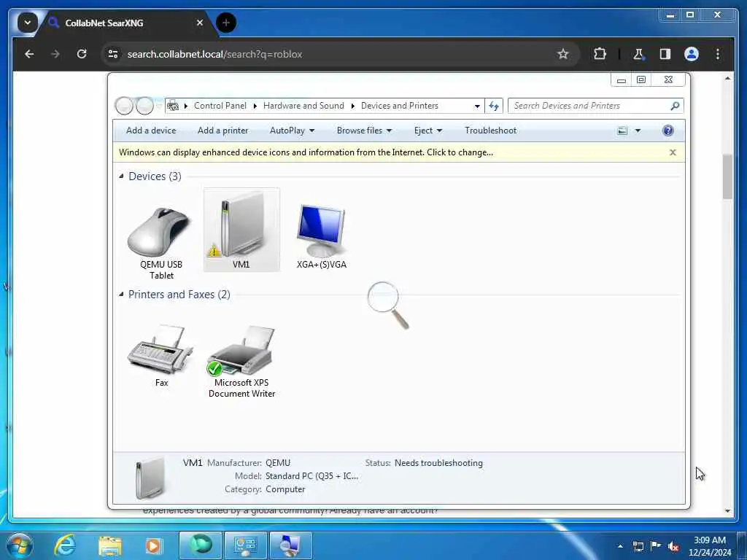Viewport: 747px width, 560px height.
Task: Click Devices and Printers in the breadcrumb
Action: click(399, 106)
